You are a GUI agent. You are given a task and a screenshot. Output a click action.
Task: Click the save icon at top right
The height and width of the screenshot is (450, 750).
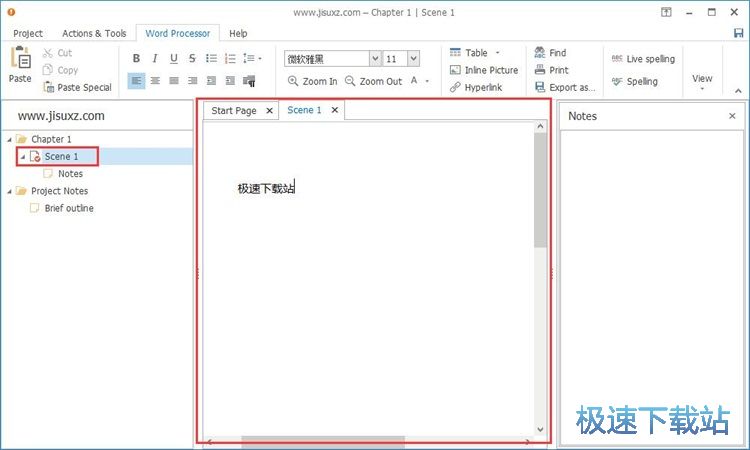[x=739, y=33]
